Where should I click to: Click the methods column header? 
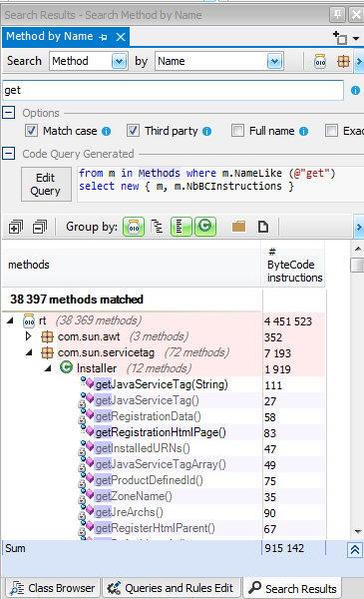132,265
